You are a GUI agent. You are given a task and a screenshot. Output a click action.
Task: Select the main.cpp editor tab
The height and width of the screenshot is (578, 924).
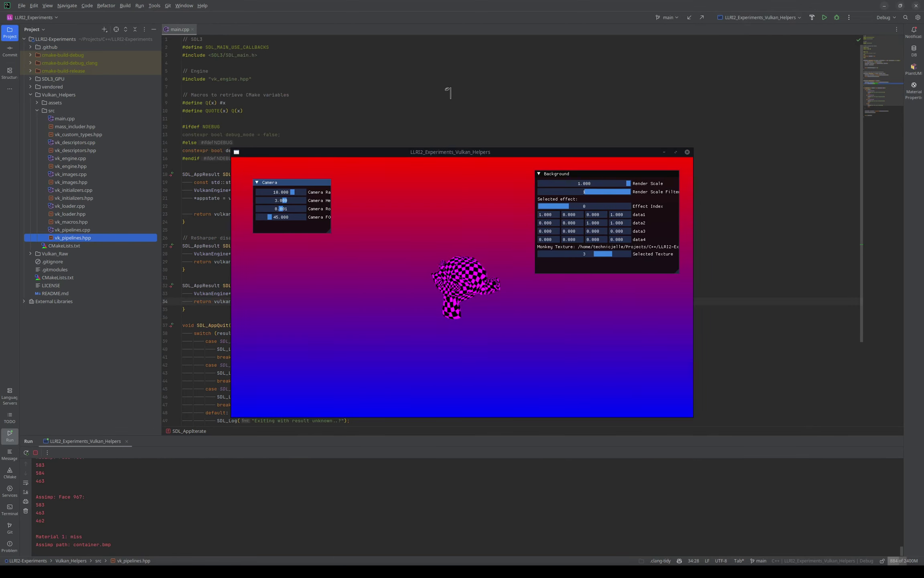tap(179, 29)
